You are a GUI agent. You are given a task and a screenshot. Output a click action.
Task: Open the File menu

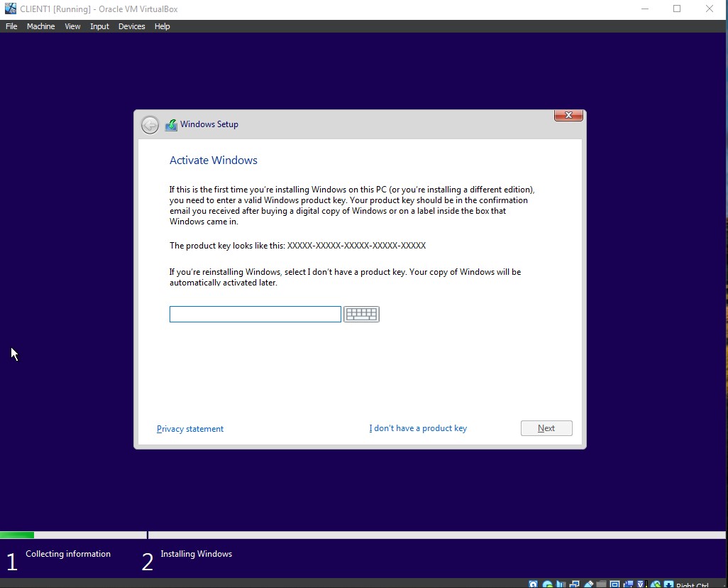(x=11, y=26)
